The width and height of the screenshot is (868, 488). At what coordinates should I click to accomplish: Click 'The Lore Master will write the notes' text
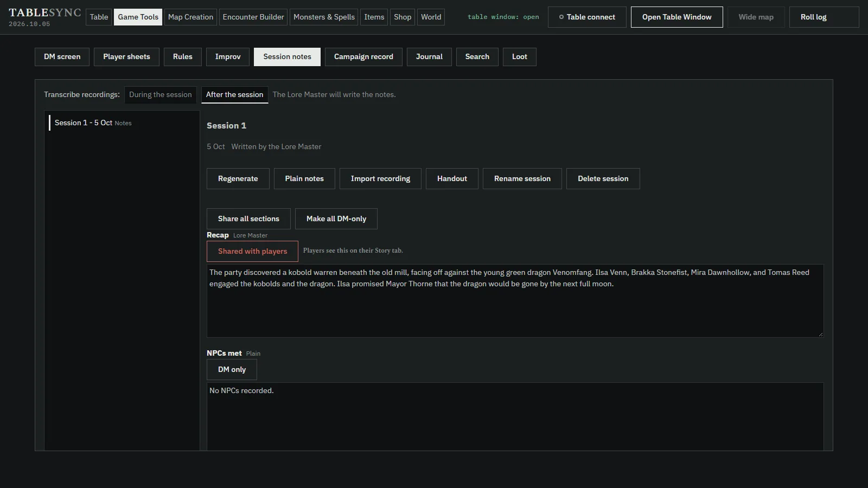click(334, 94)
